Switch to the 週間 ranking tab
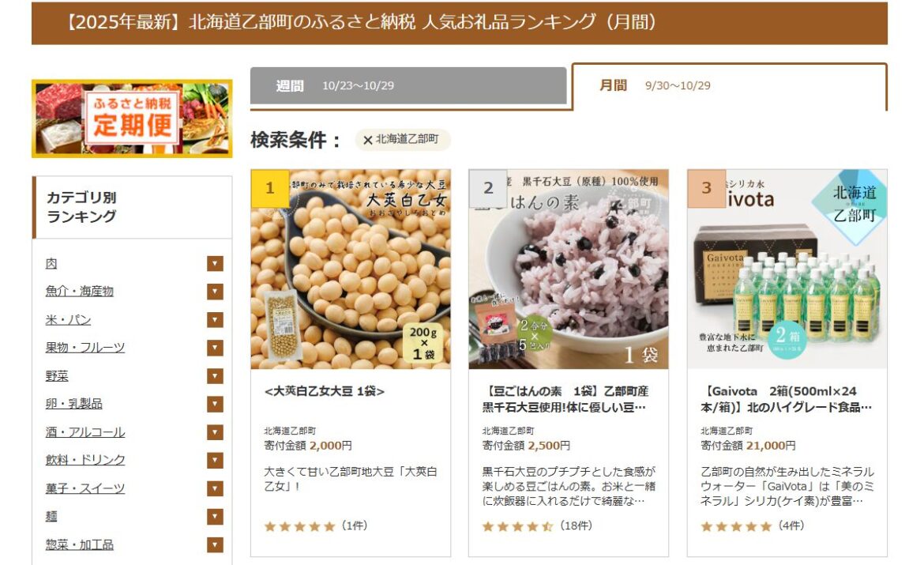This screenshot has height=565, width=924. click(408, 86)
